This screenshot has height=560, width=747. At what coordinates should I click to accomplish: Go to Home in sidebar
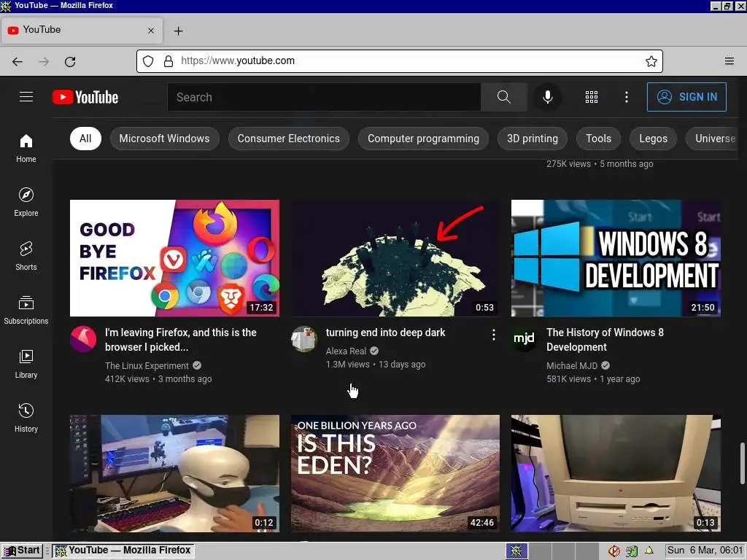click(26, 148)
